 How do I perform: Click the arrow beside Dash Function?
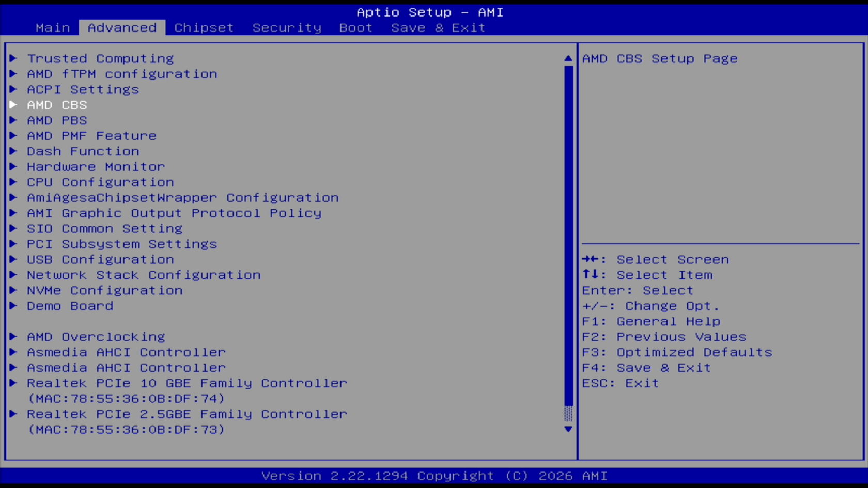pyautogui.click(x=13, y=151)
